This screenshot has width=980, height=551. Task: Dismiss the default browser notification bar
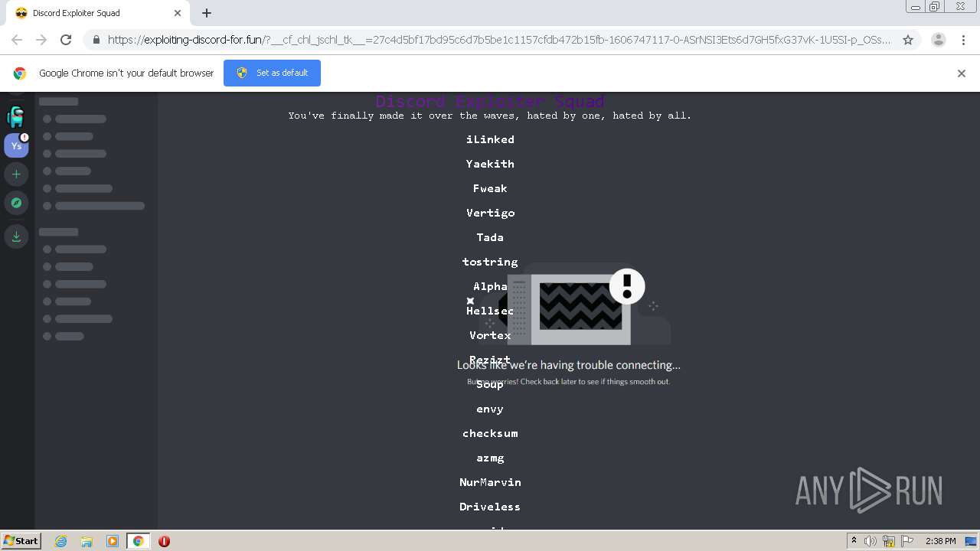(962, 73)
